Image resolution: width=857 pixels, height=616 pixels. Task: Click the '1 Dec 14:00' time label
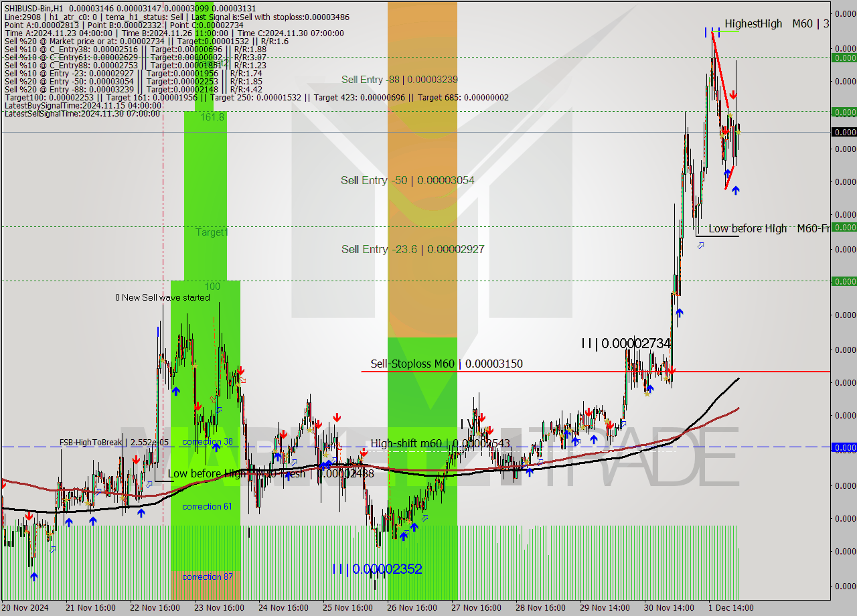click(x=731, y=608)
